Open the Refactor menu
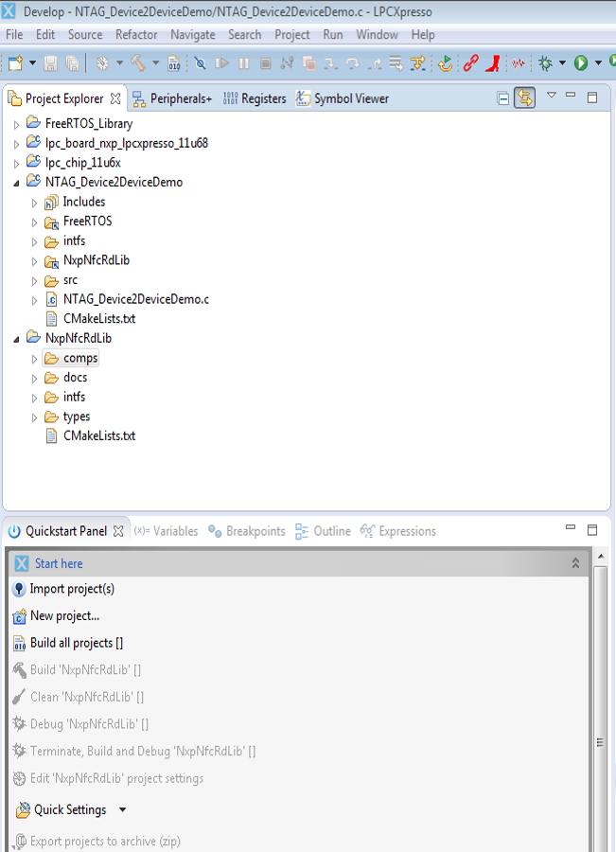Image resolution: width=616 pixels, height=852 pixels. 136,35
